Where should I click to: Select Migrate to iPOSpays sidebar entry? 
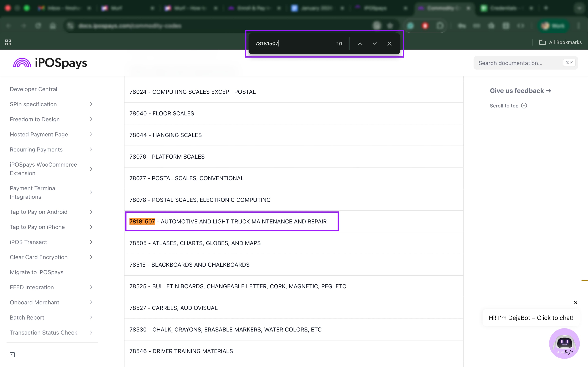point(36,272)
